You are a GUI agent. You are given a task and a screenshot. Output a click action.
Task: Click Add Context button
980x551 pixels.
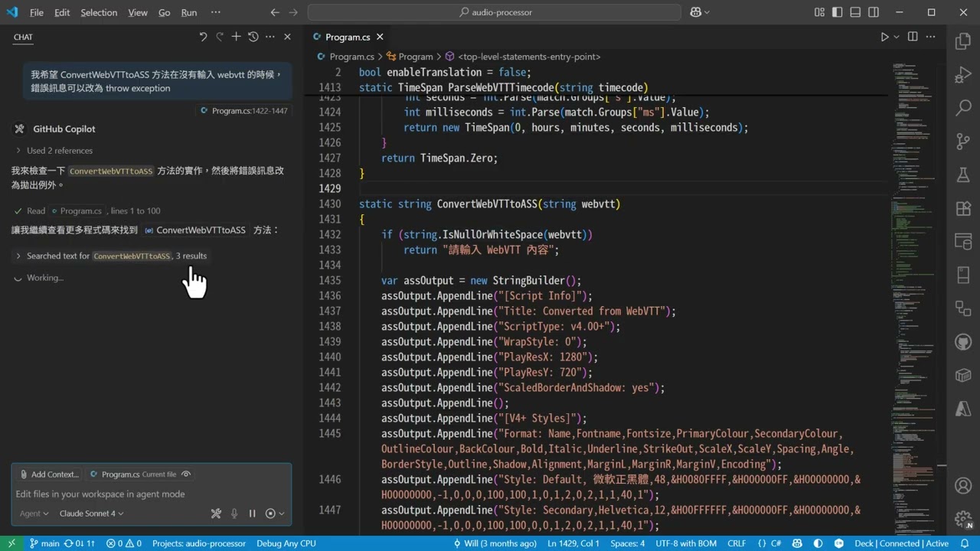point(49,474)
